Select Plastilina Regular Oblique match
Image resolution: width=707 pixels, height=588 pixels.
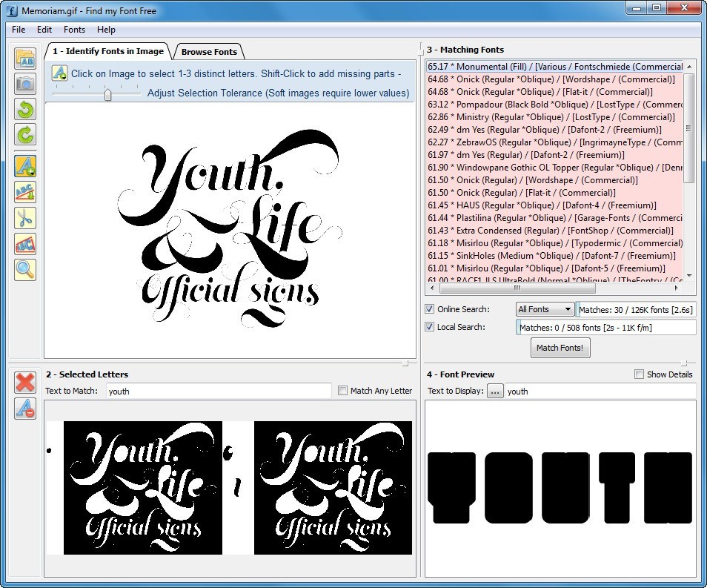pyautogui.click(x=554, y=218)
